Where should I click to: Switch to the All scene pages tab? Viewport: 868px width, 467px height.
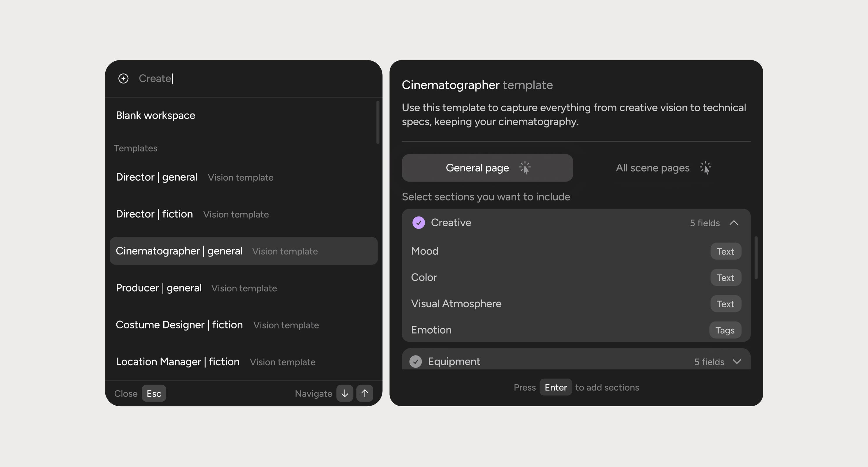(x=652, y=168)
